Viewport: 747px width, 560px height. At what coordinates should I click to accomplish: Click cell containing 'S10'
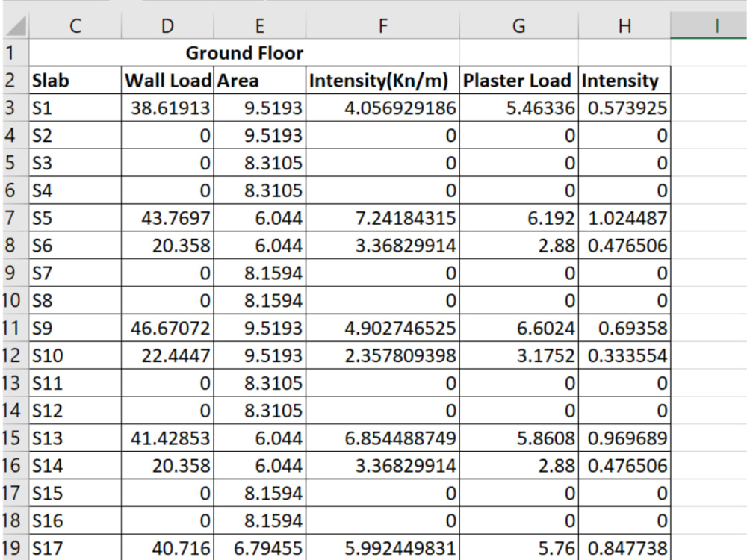click(75, 355)
